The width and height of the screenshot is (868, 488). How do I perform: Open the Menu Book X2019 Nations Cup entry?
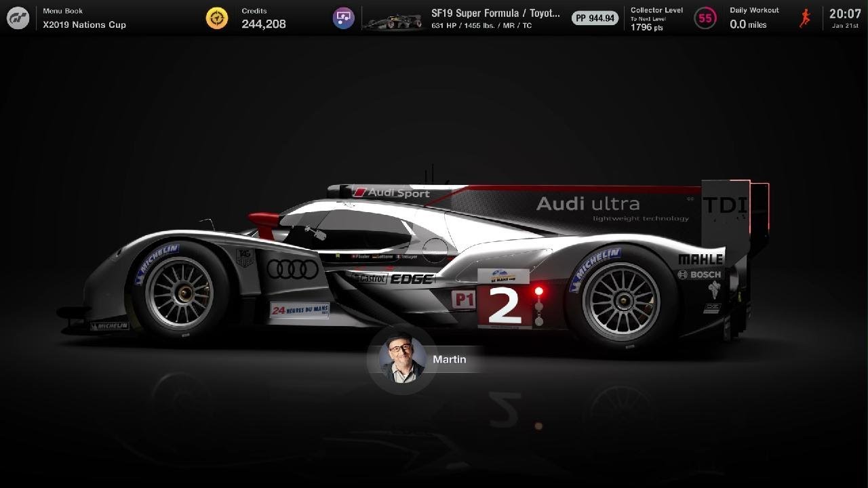[x=84, y=18]
